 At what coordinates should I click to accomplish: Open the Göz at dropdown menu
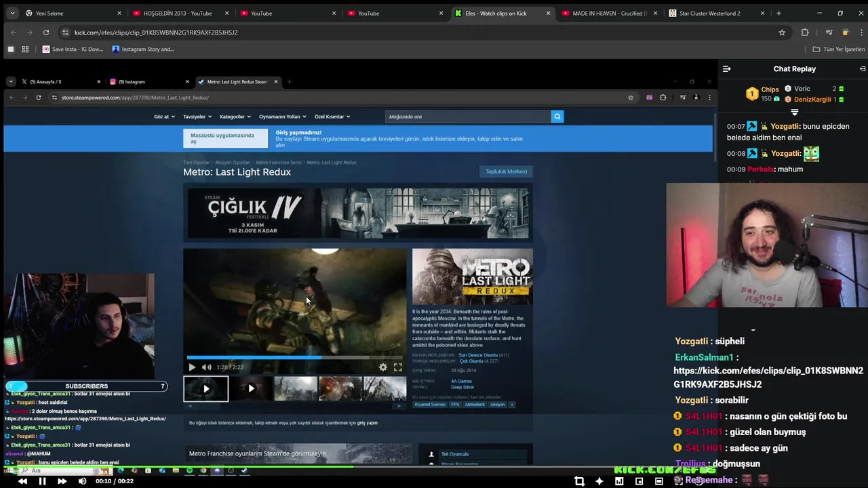coord(164,117)
